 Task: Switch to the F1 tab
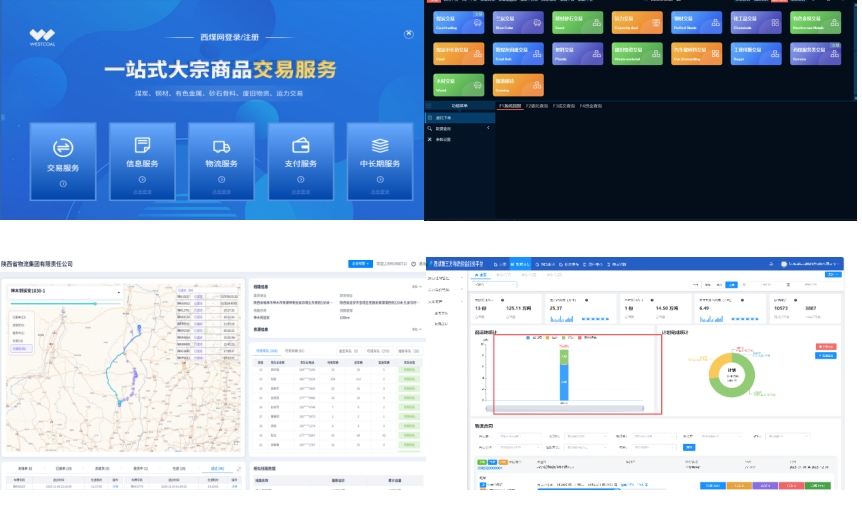[x=510, y=105]
